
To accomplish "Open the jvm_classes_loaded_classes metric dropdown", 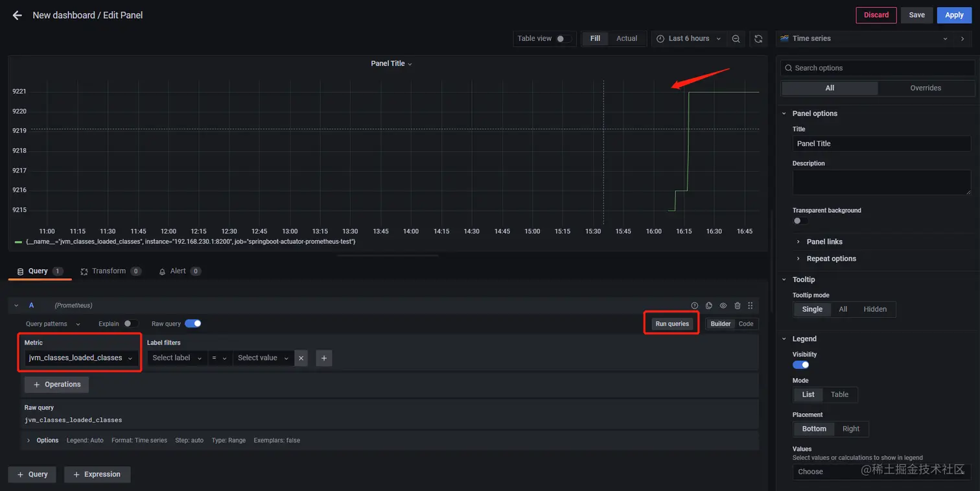I will (81, 358).
